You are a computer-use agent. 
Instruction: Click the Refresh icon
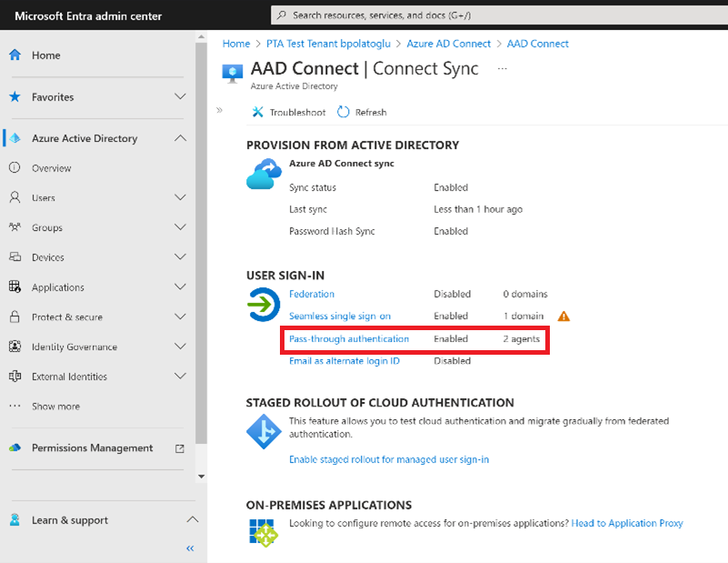344,112
